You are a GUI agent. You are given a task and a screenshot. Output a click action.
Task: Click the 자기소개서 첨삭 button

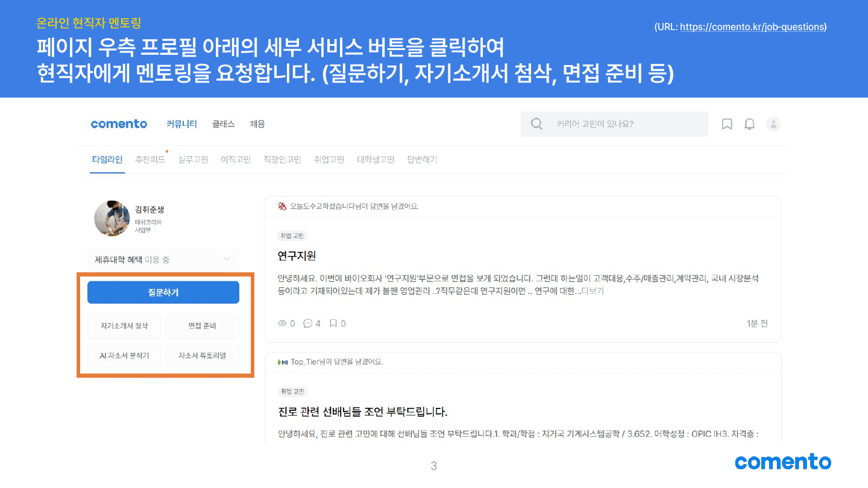click(124, 326)
